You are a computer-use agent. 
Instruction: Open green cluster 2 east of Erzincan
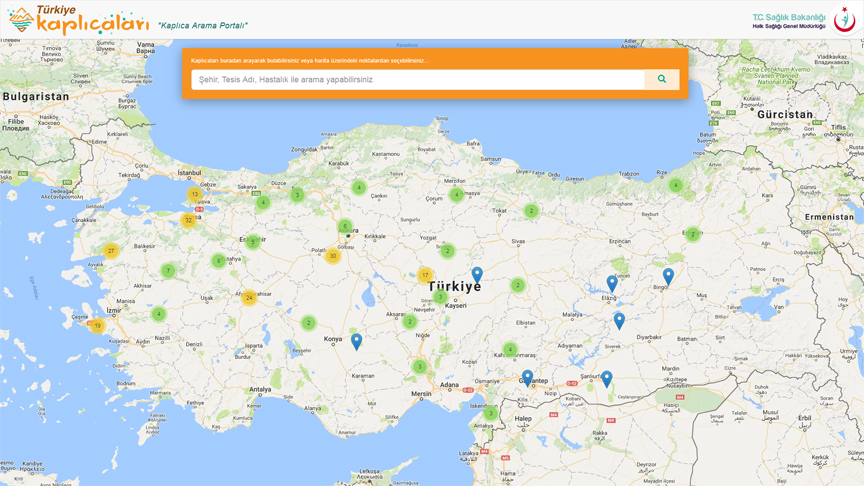point(693,234)
